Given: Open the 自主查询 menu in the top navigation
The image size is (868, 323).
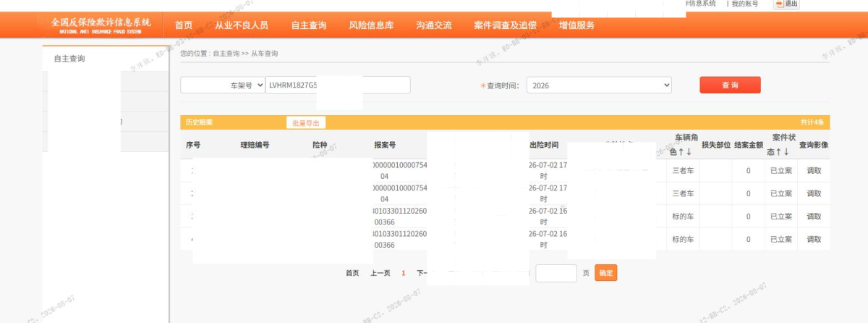Looking at the screenshot, I should 309,25.
